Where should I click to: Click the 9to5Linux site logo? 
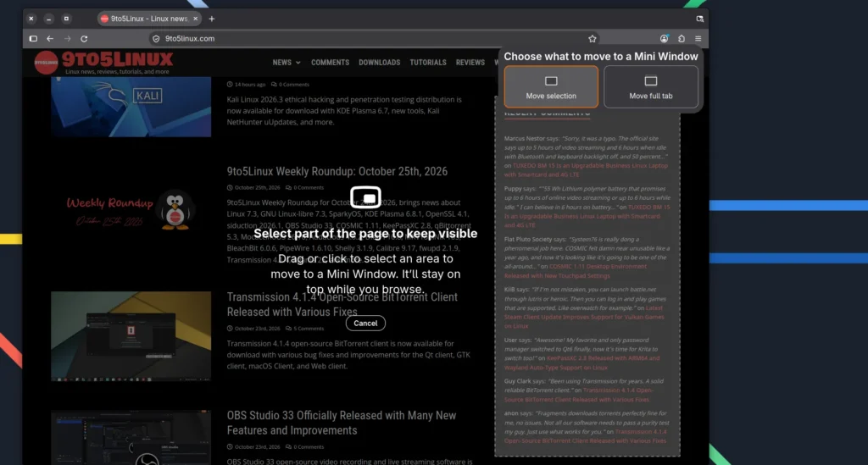coord(104,63)
